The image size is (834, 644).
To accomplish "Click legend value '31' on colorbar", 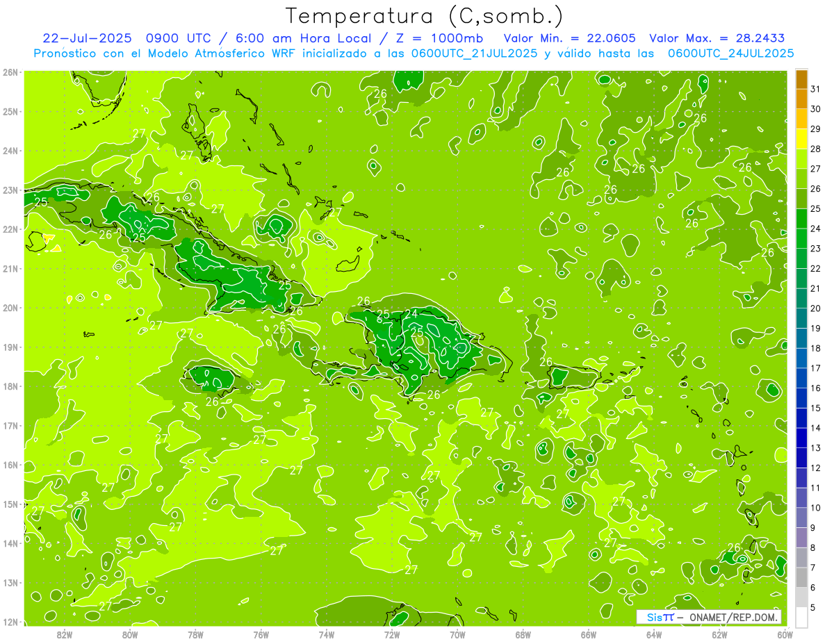I will pyautogui.click(x=816, y=88).
